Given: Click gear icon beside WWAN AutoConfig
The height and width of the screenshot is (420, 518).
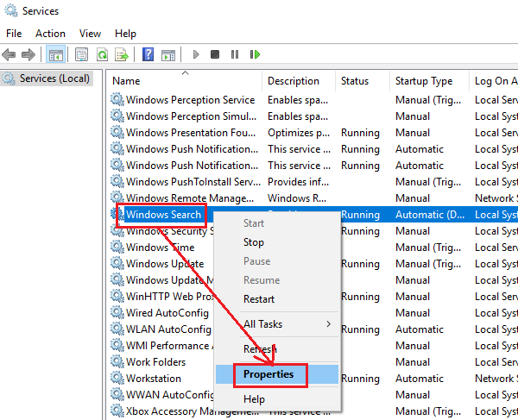Looking at the screenshot, I should (117, 394).
